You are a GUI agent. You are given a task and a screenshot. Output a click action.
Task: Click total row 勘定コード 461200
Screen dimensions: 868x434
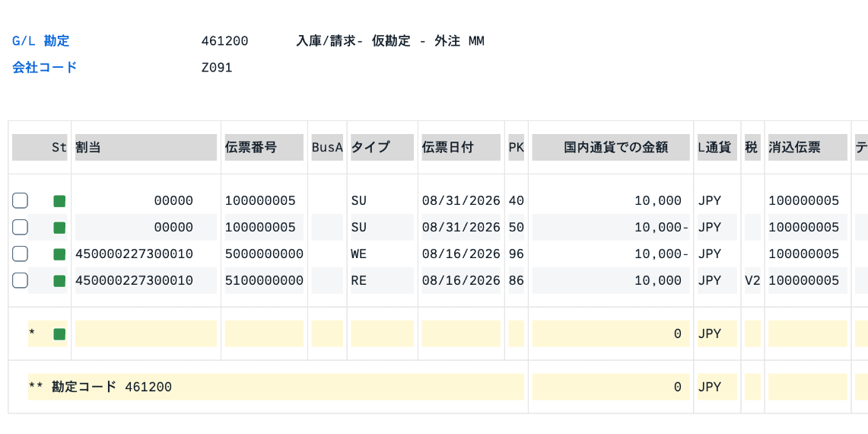coord(275,387)
